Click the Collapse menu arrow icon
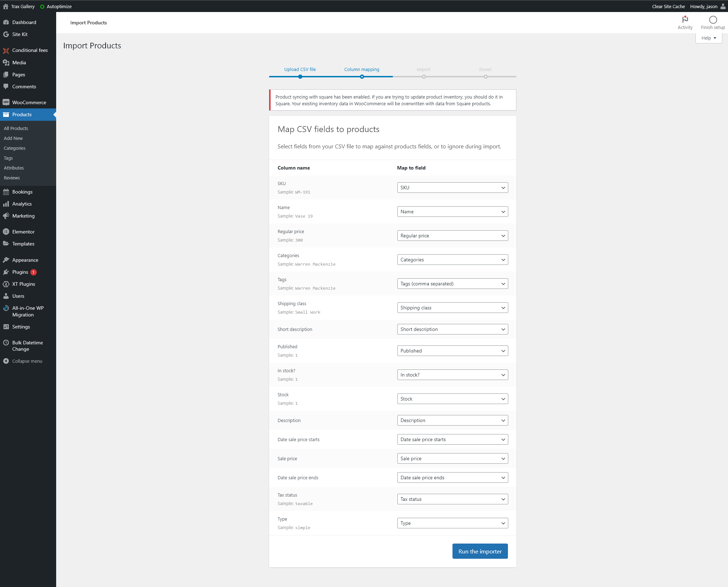728x587 pixels. [6, 361]
